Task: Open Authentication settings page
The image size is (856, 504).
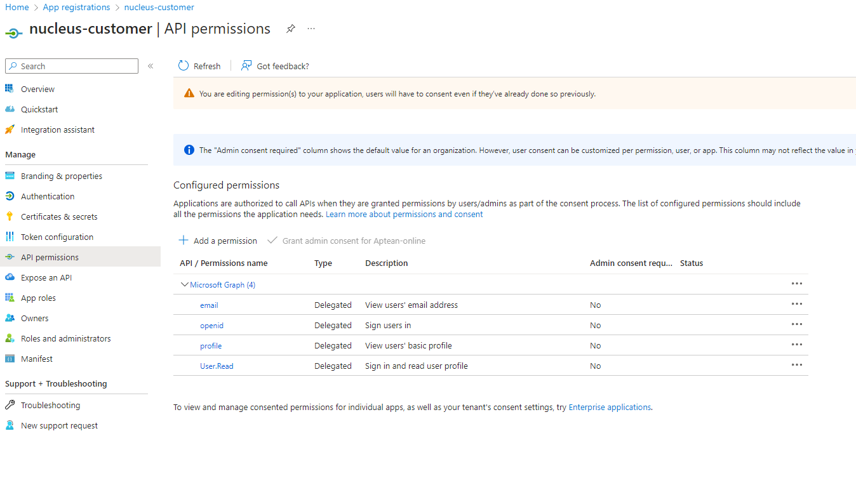Action: [48, 196]
